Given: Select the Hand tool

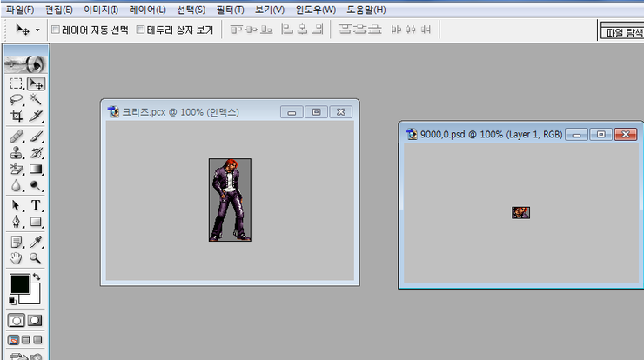Looking at the screenshot, I should tap(17, 258).
